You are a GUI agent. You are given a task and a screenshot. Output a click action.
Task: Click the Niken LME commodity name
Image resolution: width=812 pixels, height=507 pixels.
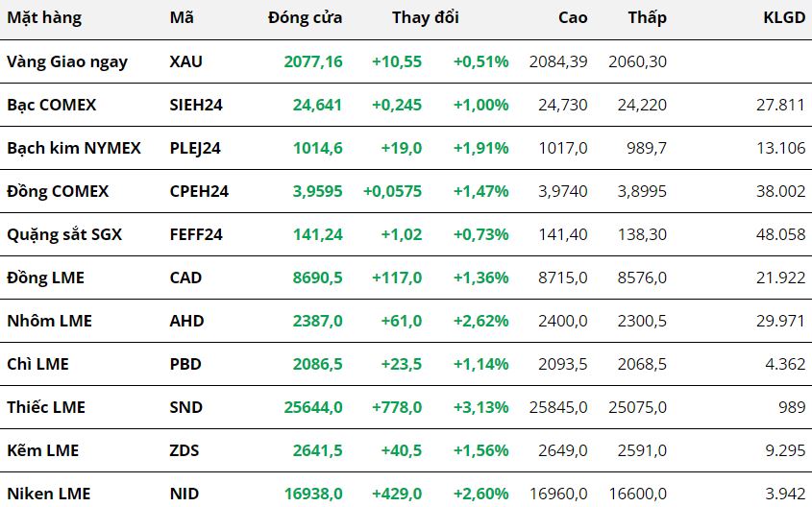(x=48, y=494)
